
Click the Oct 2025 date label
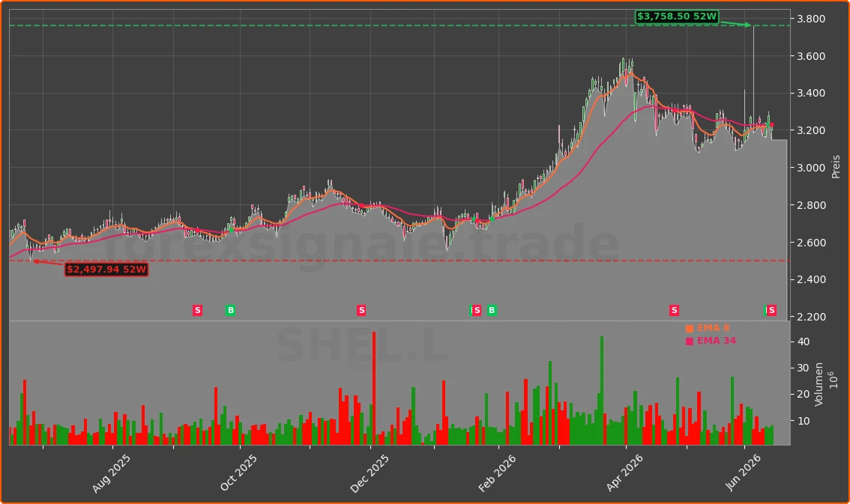click(238, 473)
